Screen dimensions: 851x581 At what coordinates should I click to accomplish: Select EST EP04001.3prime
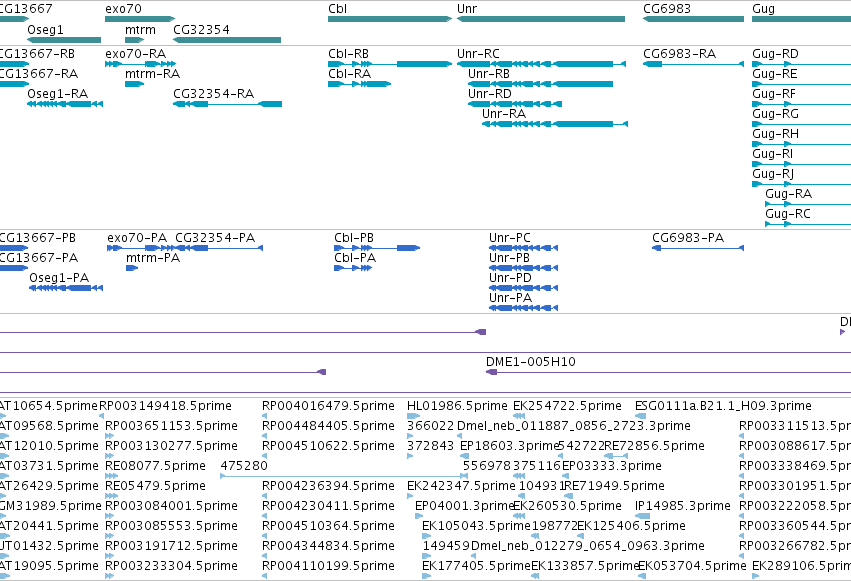(x=418, y=516)
